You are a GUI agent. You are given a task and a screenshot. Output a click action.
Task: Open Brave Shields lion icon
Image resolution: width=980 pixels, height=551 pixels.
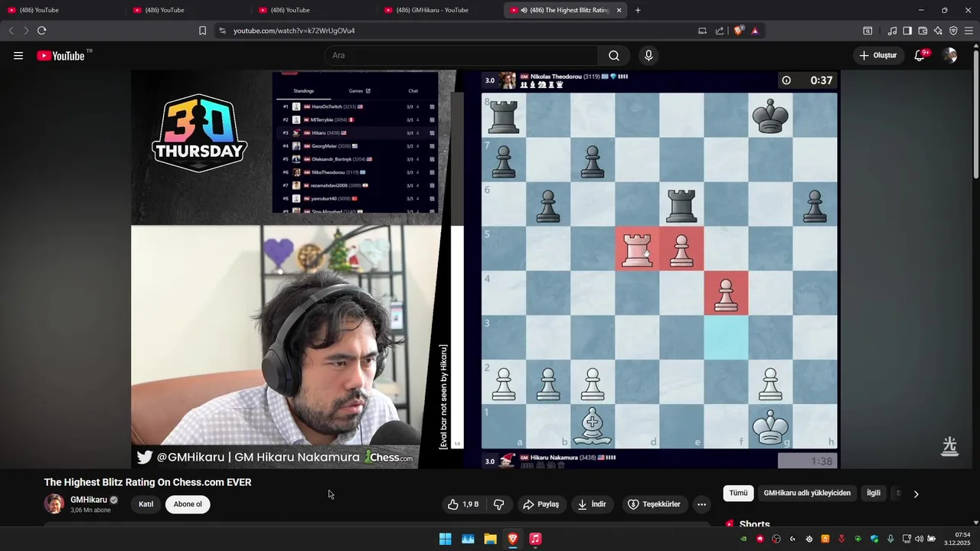tap(738, 31)
